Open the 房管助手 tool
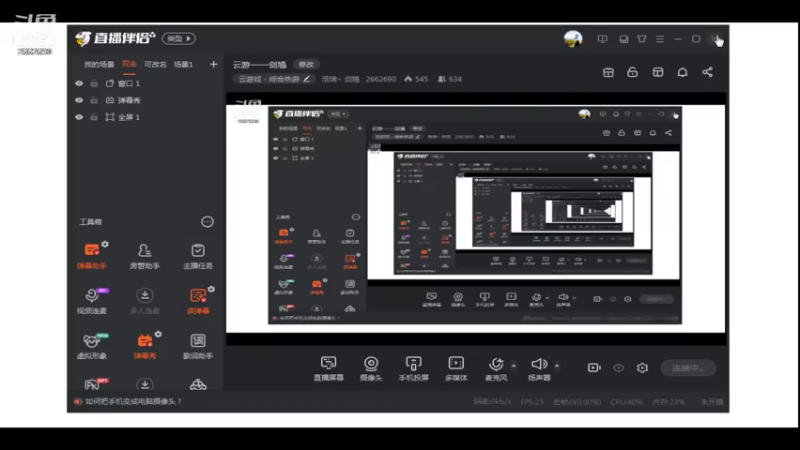The width and height of the screenshot is (800, 450). [x=144, y=256]
